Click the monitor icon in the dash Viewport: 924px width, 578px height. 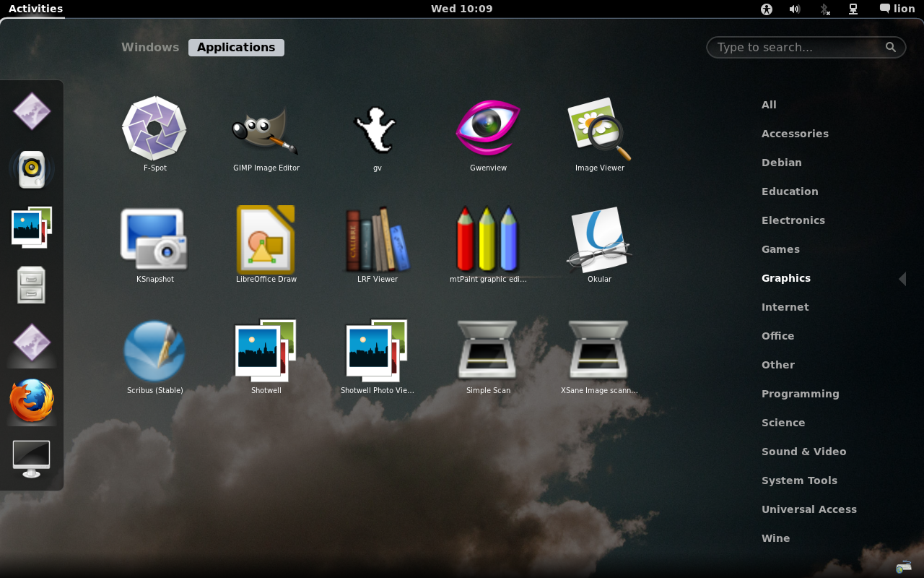(32, 458)
